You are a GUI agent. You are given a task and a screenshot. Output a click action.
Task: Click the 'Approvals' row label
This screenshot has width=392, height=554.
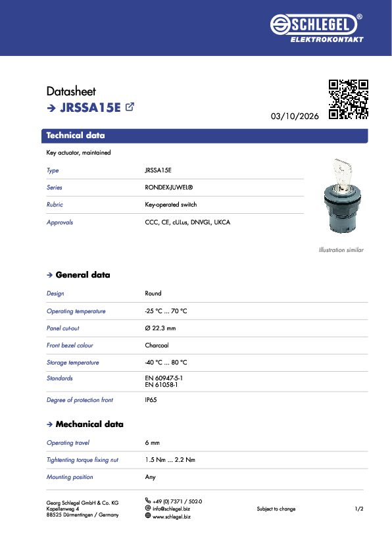click(x=60, y=222)
